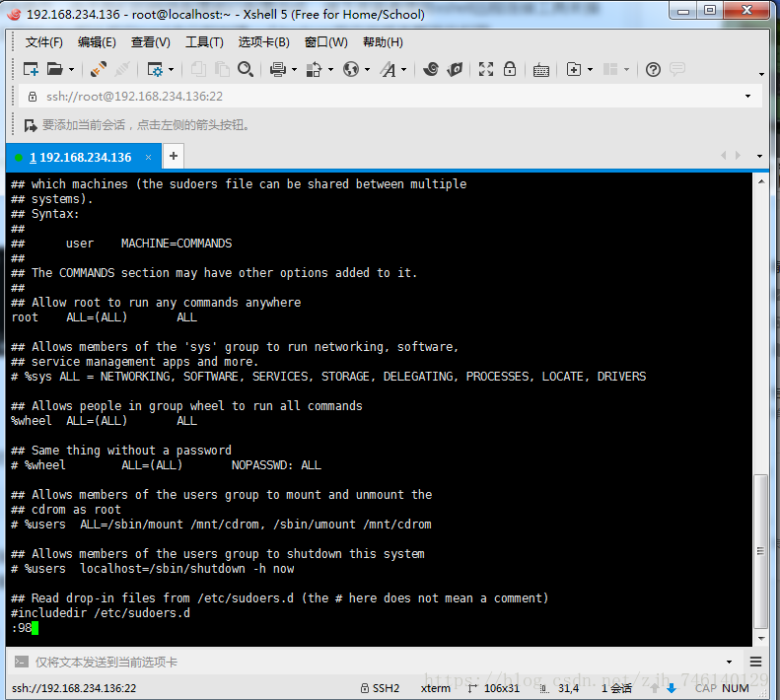
Task: Click the lock screen padlock icon
Action: (510, 69)
